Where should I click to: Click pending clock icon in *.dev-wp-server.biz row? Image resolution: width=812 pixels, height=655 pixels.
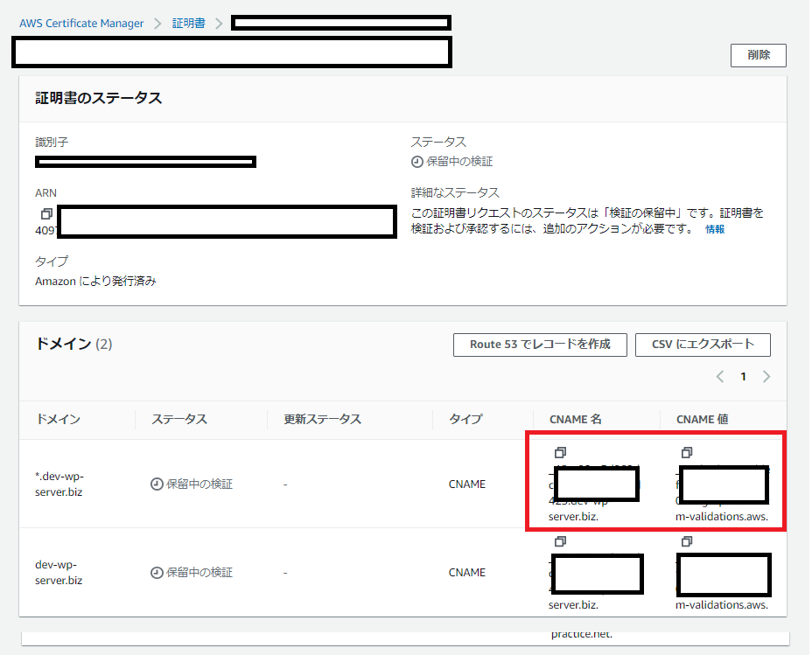pos(157,484)
